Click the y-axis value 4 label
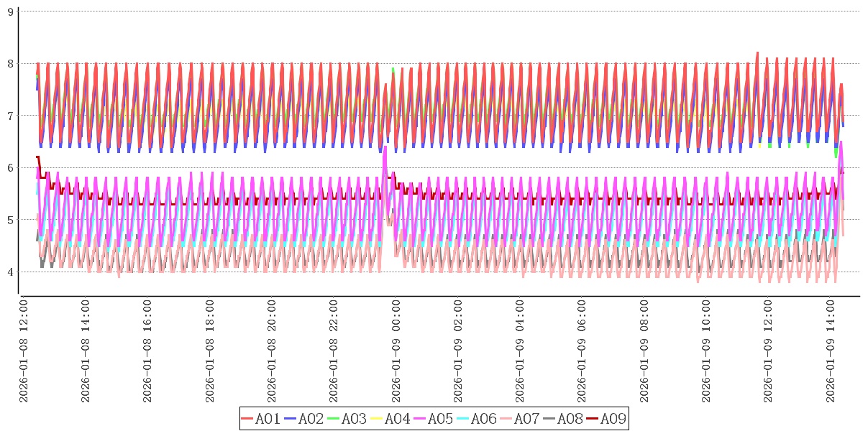Viewport: 868px width, 431px height. (x=10, y=272)
